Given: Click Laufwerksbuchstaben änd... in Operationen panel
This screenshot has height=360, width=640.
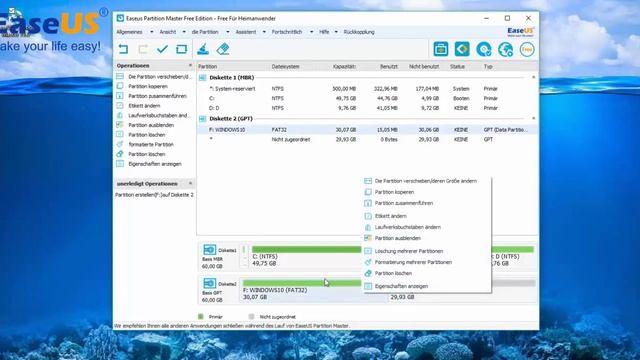Looking at the screenshot, I should click(x=160, y=116).
